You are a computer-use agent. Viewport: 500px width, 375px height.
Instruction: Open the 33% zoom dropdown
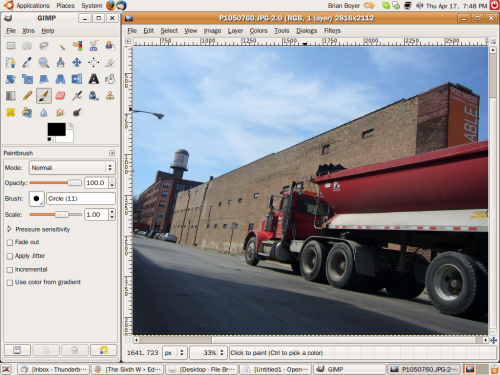207,353
